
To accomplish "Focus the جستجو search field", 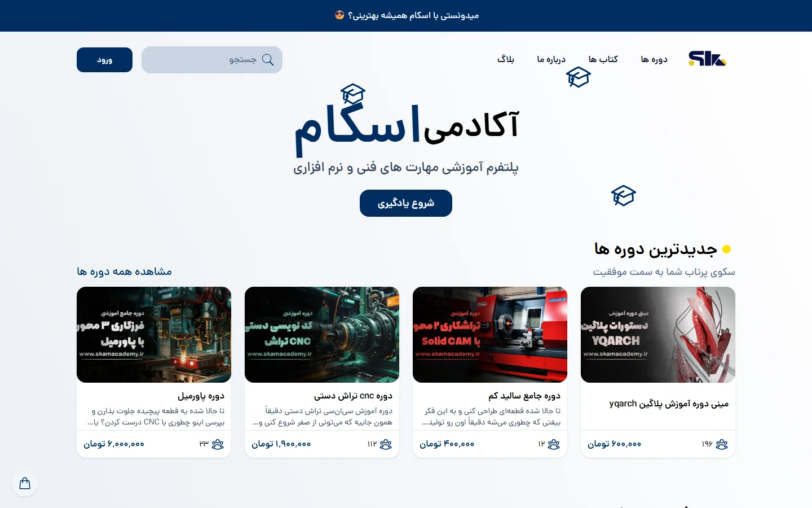I will pyautogui.click(x=212, y=60).
